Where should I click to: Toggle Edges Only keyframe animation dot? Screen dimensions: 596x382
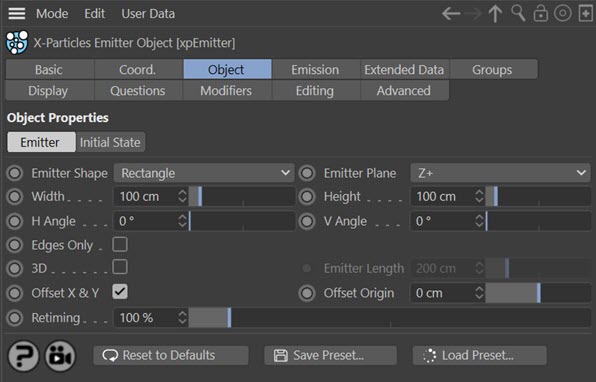pyautogui.click(x=15, y=245)
